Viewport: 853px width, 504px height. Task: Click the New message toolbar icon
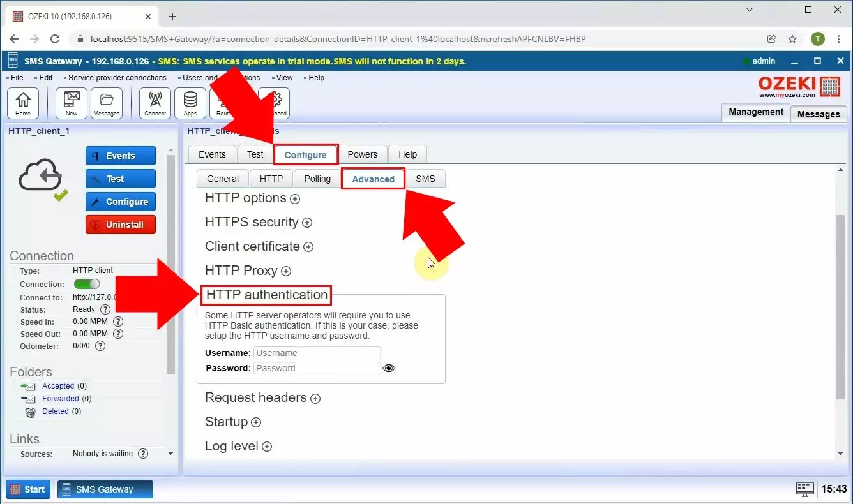[72, 103]
